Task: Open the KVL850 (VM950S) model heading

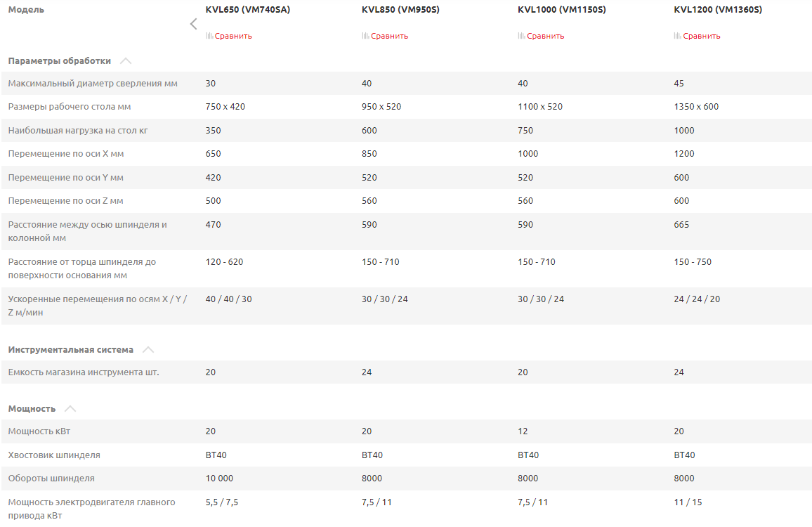Action: click(x=400, y=10)
